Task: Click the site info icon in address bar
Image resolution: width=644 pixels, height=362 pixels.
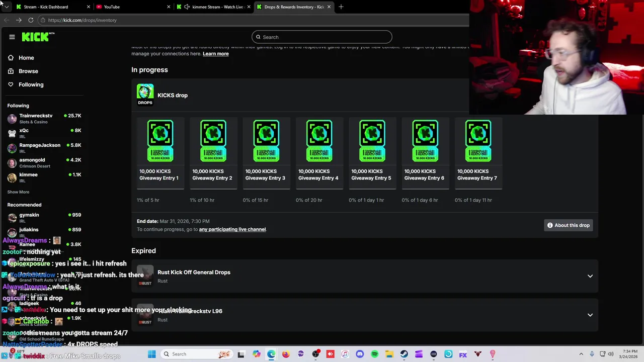Action: [43, 20]
